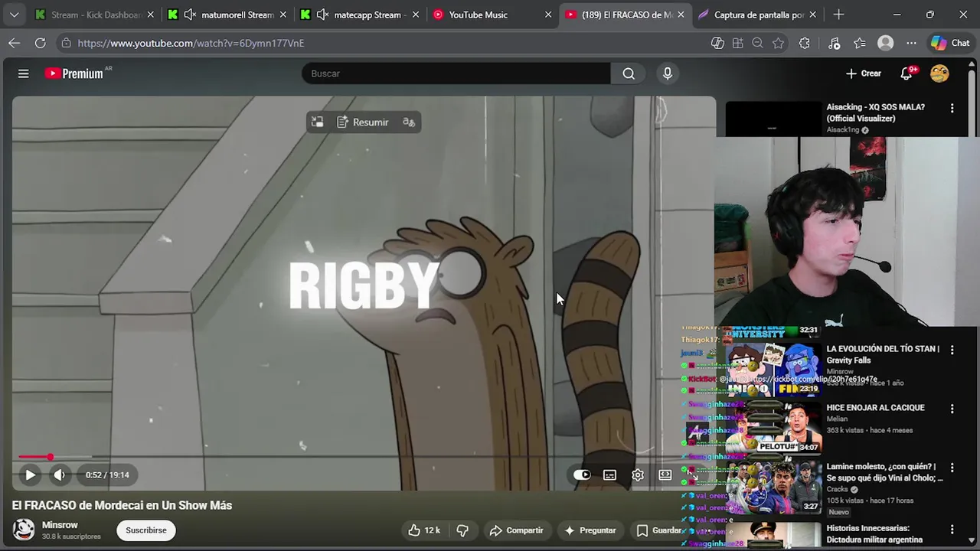Screen dimensions: 980x551
Task: Click the Preguntar button
Action: tap(590, 530)
